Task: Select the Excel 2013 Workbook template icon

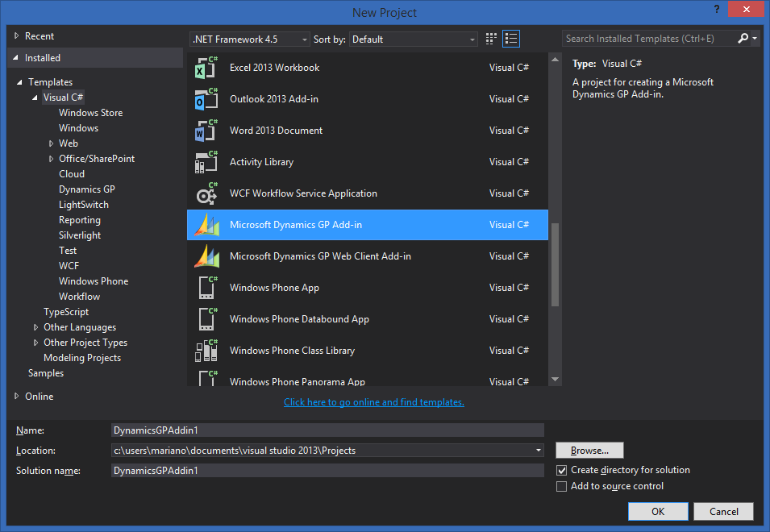Action: pos(206,68)
